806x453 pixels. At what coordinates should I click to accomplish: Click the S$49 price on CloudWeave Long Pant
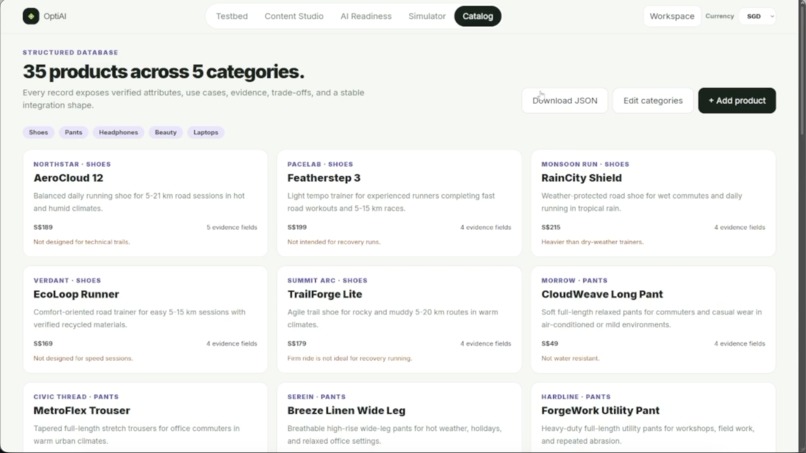point(549,343)
